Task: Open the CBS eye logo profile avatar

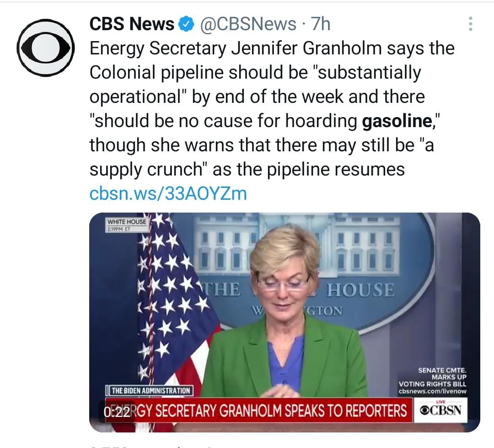Action: tap(45, 48)
